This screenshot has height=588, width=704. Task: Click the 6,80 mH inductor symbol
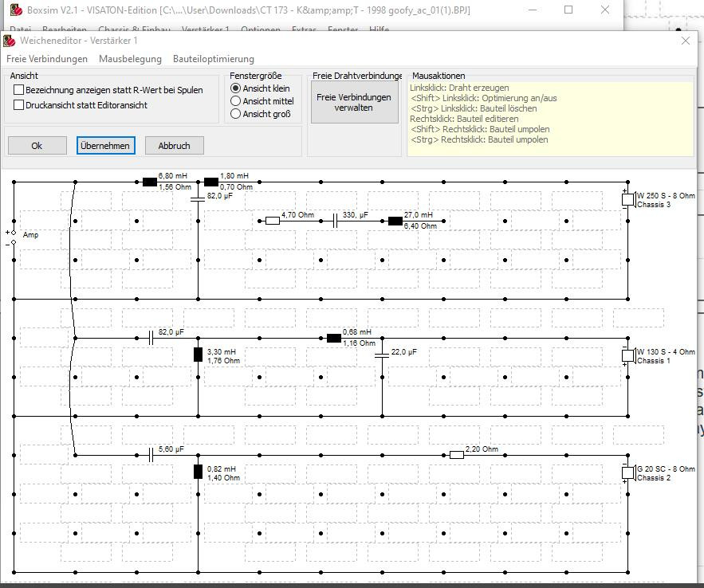tap(150, 182)
